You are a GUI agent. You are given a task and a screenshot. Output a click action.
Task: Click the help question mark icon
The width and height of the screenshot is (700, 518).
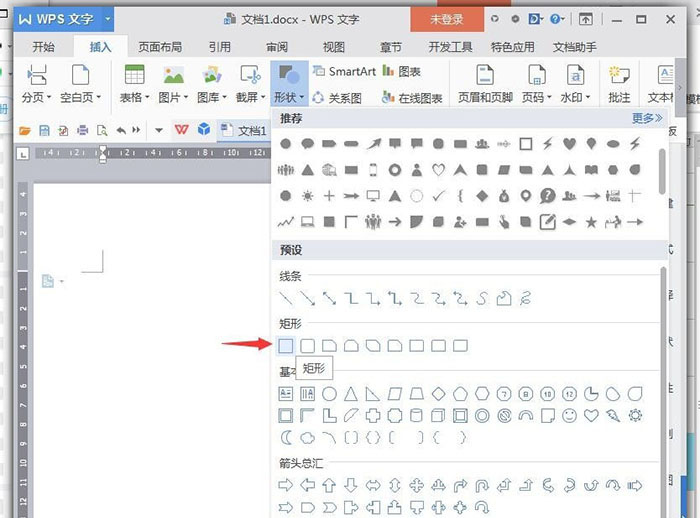[555, 19]
